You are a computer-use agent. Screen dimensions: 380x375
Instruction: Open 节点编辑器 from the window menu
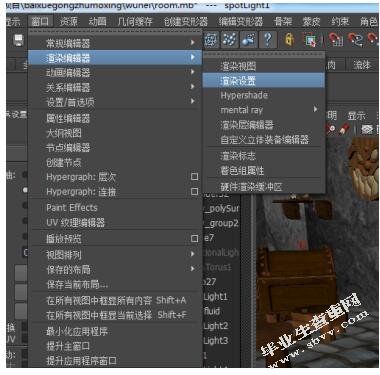(115, 147)
